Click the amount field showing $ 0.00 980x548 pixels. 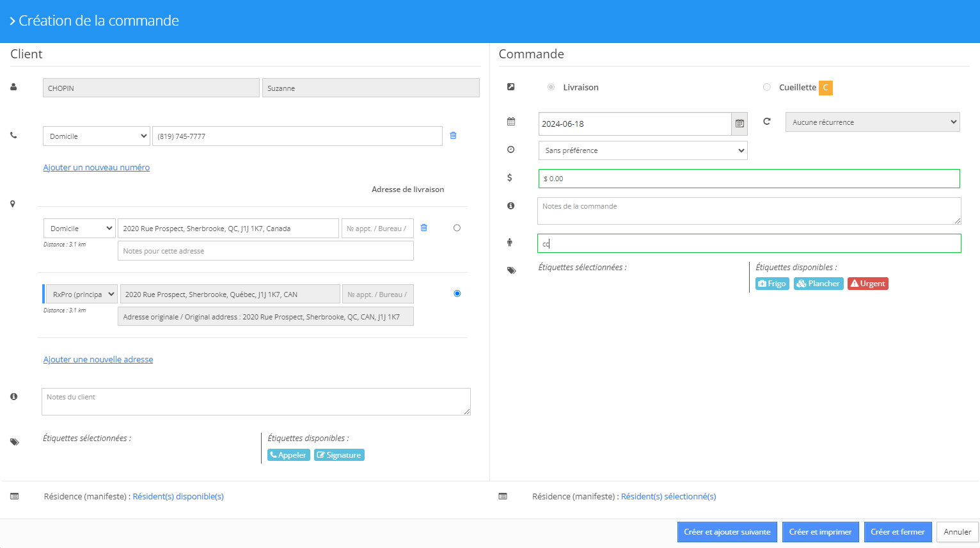point(749,179)
